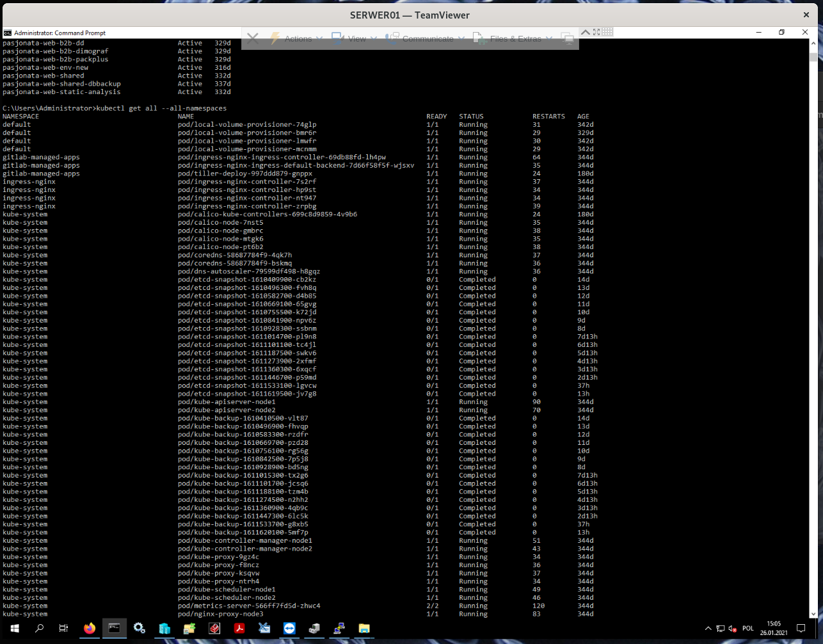Viewport: 823px width, 644px height.
Task: Click the pod/coredns-58687784f9-bskmq entry
Action: coord(235,263)
